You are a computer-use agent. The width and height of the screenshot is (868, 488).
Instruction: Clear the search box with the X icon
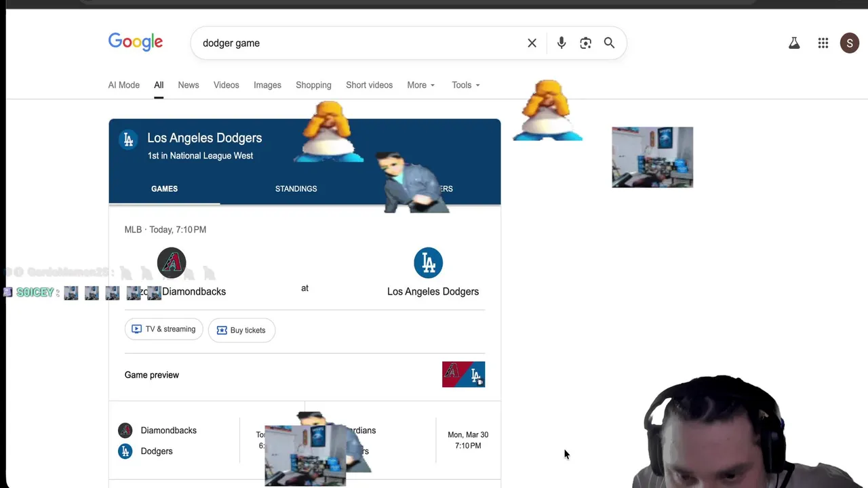[532, 43]
